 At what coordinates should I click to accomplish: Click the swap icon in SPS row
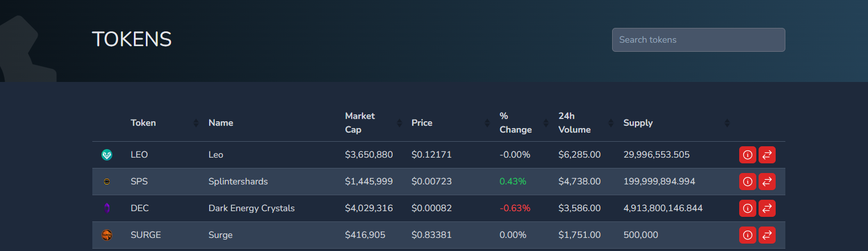(x=767, y=182)
